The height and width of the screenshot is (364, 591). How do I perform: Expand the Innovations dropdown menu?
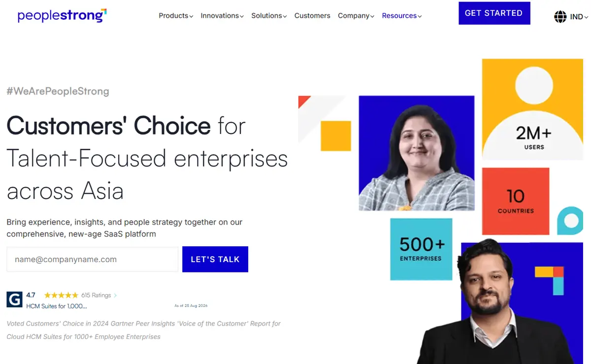(x=222, y=16)
